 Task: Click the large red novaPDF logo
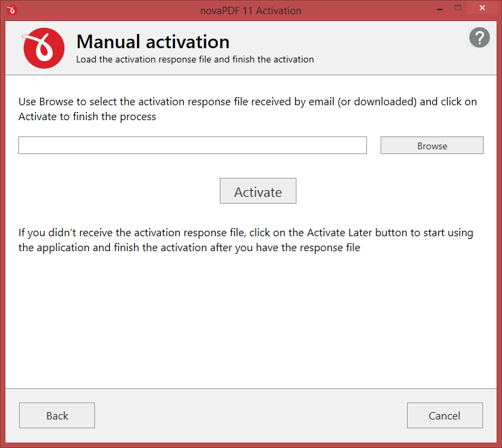pos(44,48)
